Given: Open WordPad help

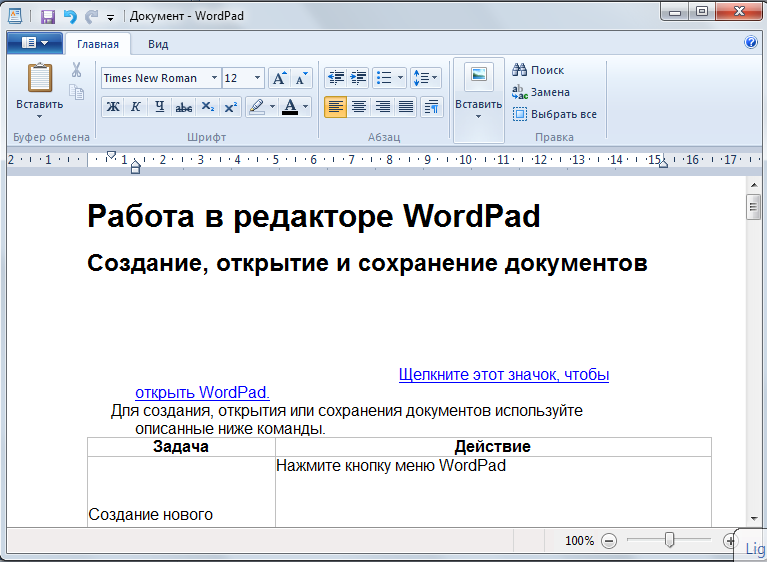Looking at the screenshot, I should point(751,43).
